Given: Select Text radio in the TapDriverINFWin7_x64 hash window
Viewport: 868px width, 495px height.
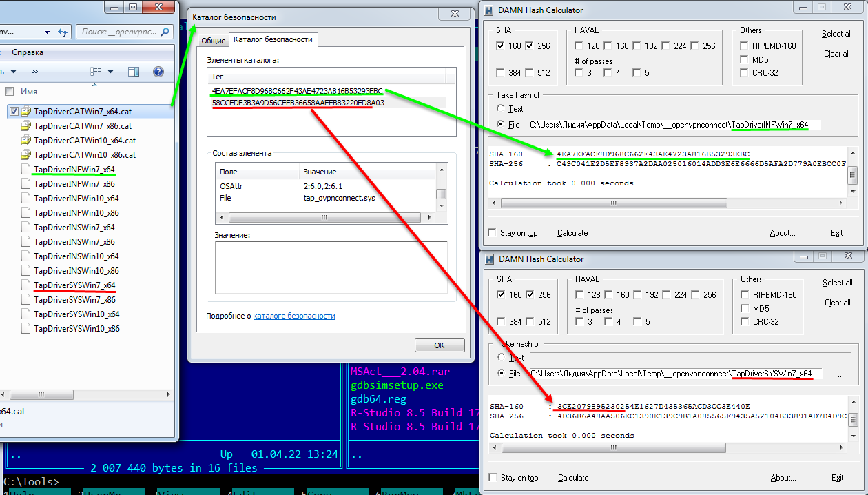Looking at the screenshot, I should click(501, 108).
